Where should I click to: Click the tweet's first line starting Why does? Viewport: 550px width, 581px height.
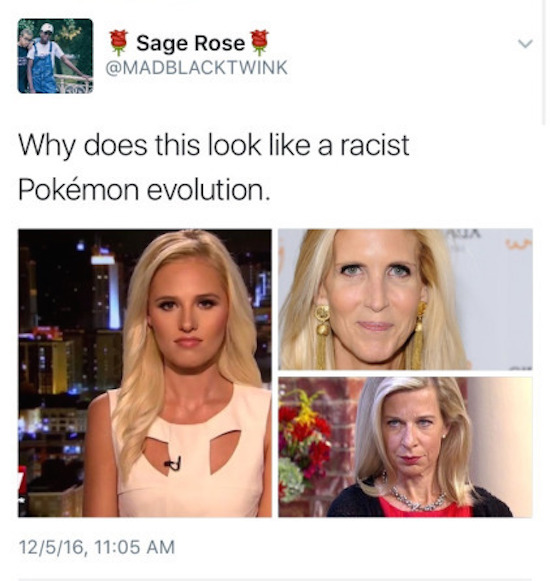pos(214,146)
